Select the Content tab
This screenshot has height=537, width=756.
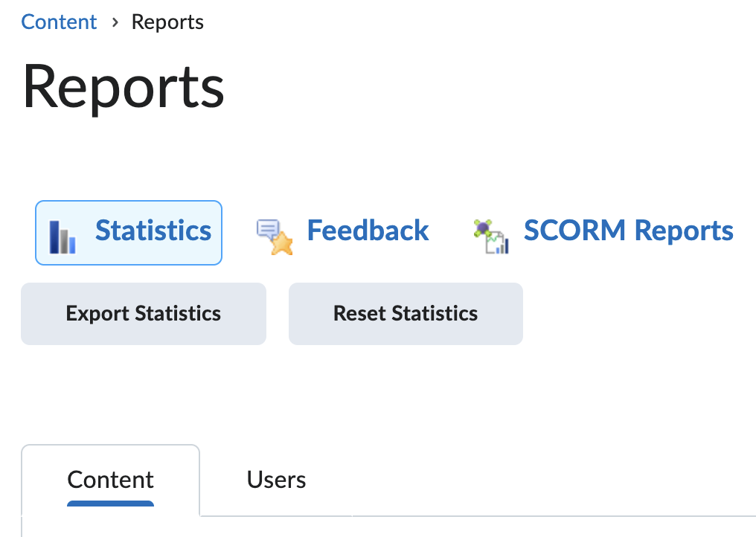click(110, 480)
